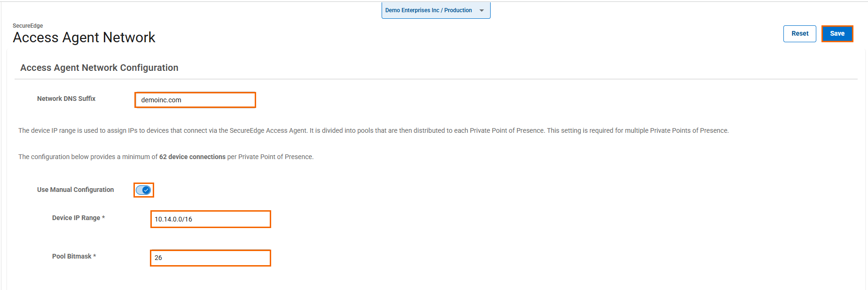The height and width of the screenshot is (290, 868).
Task: Click the Access Agent Network page title
Action: point(84,38)
